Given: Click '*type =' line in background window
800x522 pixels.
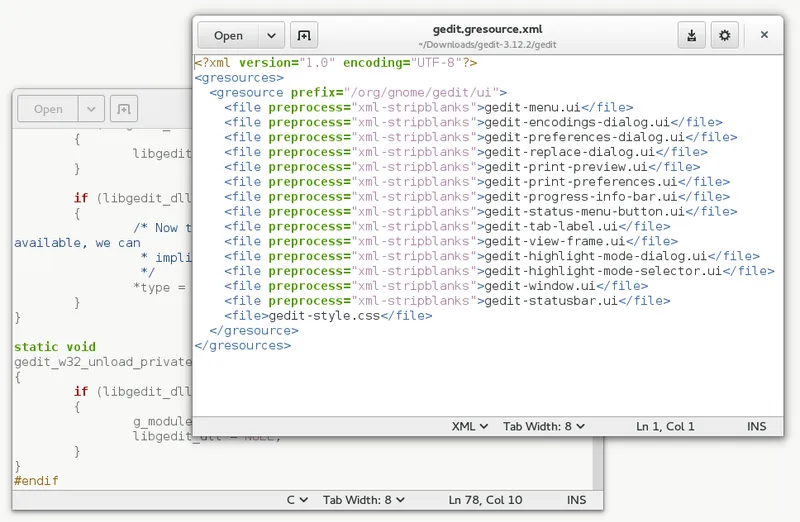Looking at the screenshot, I should click(x=159, y=287).
